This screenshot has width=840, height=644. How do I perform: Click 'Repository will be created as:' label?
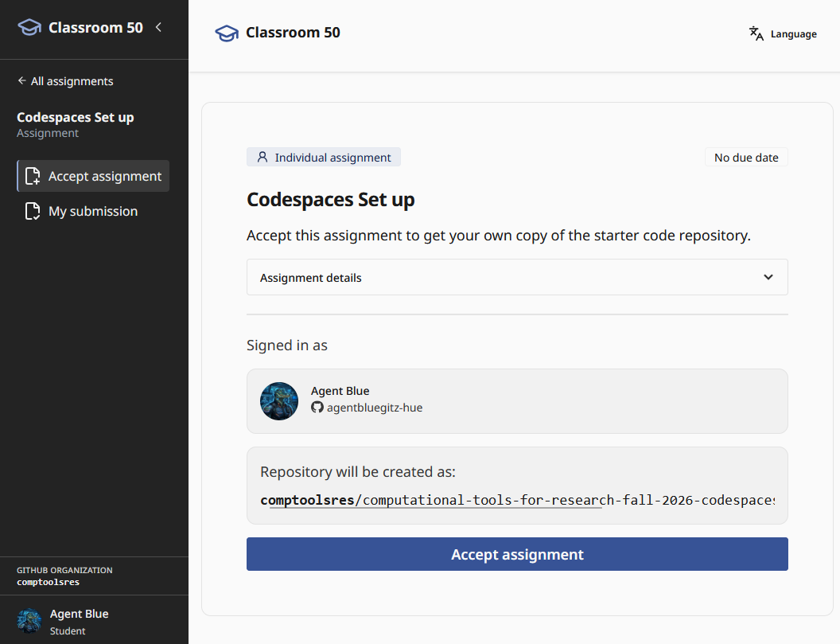coord(358,472)
